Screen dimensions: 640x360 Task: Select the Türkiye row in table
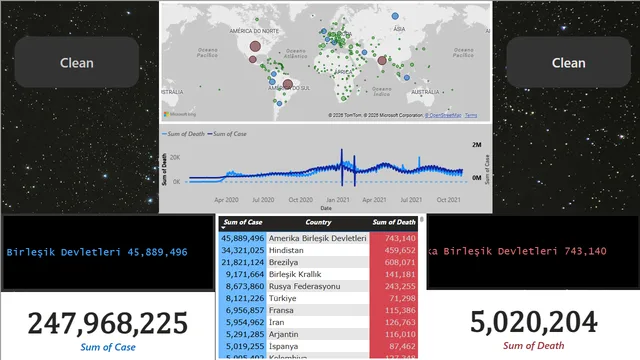tap(318, 298)
